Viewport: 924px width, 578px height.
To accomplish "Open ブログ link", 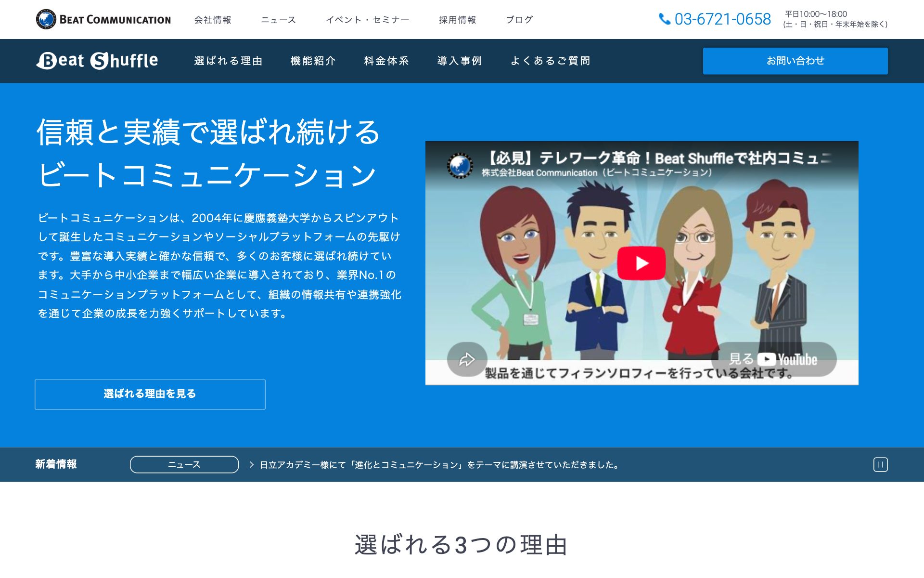I will pos(519,20).
